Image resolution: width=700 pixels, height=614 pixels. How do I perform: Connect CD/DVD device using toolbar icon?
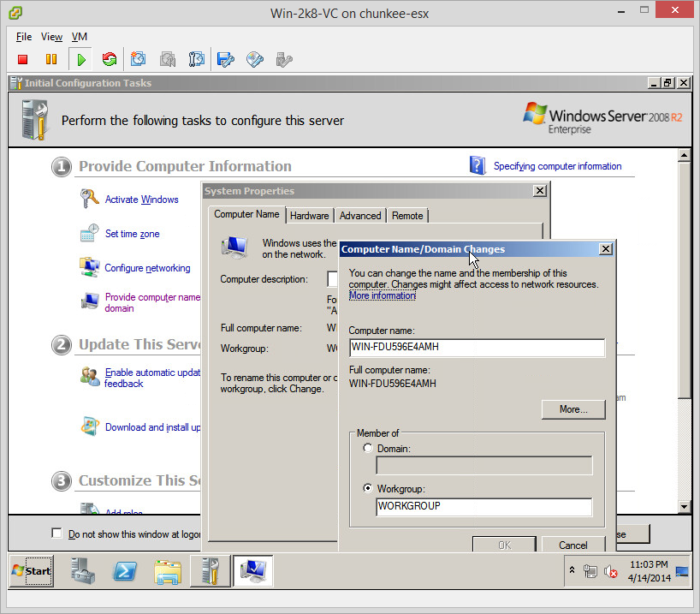[x=255, y=59]
